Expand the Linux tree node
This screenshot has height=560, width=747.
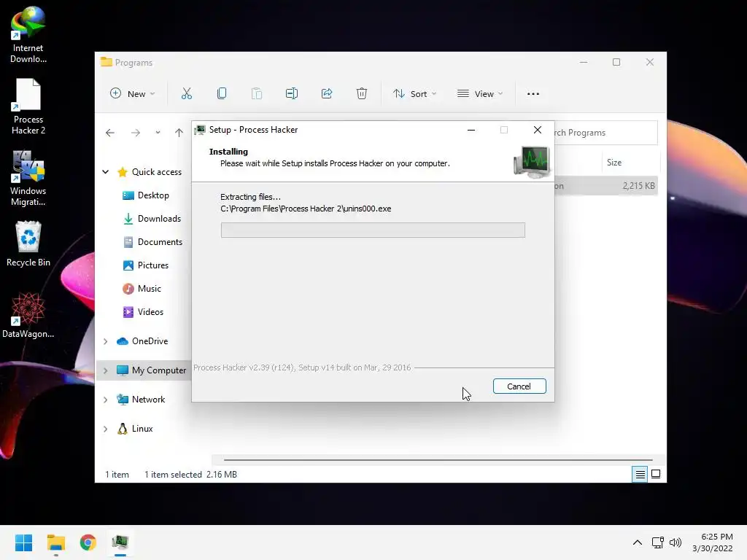pos(105,429)
